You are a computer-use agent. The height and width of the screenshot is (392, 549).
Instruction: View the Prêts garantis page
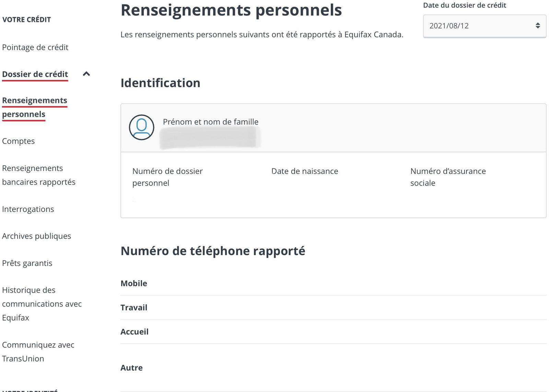click(27, 263)
